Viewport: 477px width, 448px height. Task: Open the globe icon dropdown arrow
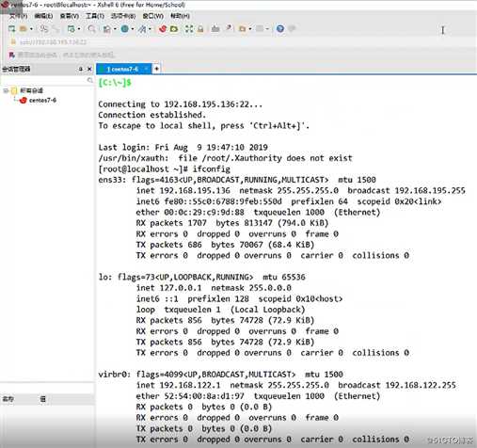point(133,29)
